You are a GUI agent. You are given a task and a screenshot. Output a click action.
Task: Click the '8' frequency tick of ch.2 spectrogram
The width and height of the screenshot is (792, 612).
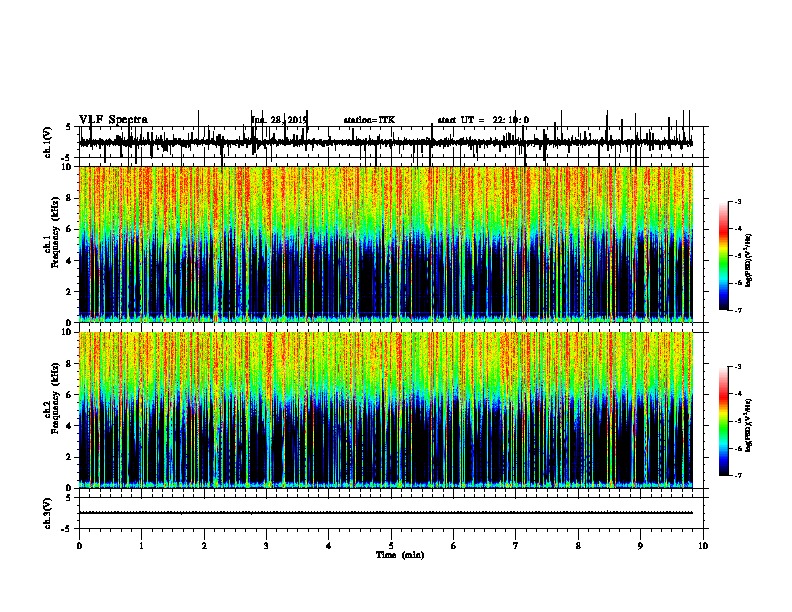coord(70,364)
